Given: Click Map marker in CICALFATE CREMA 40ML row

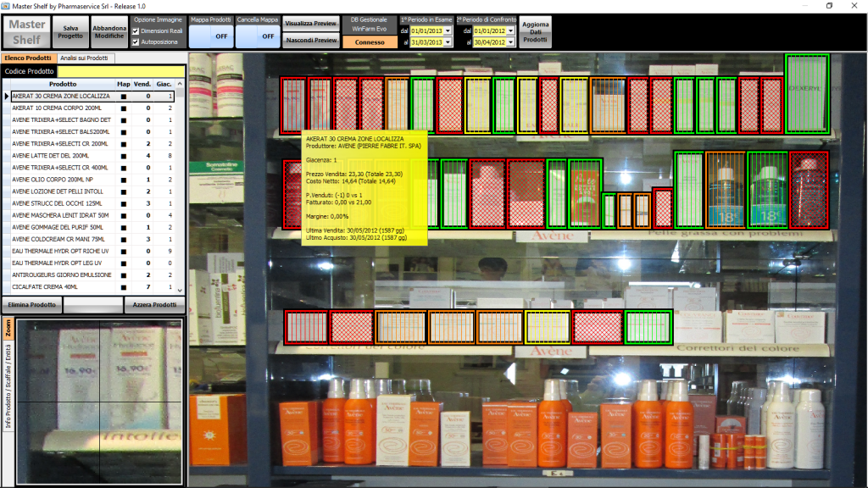Looking at the screenshot, I should click(x=124, y=287).
